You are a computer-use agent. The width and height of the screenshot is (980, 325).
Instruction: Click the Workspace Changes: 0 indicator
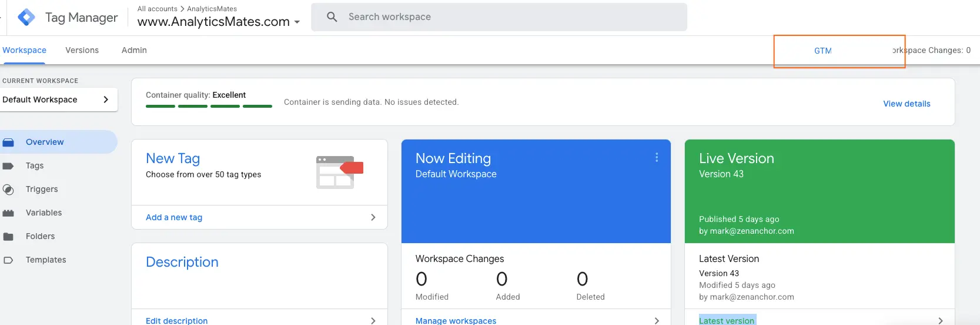[931, 50]
